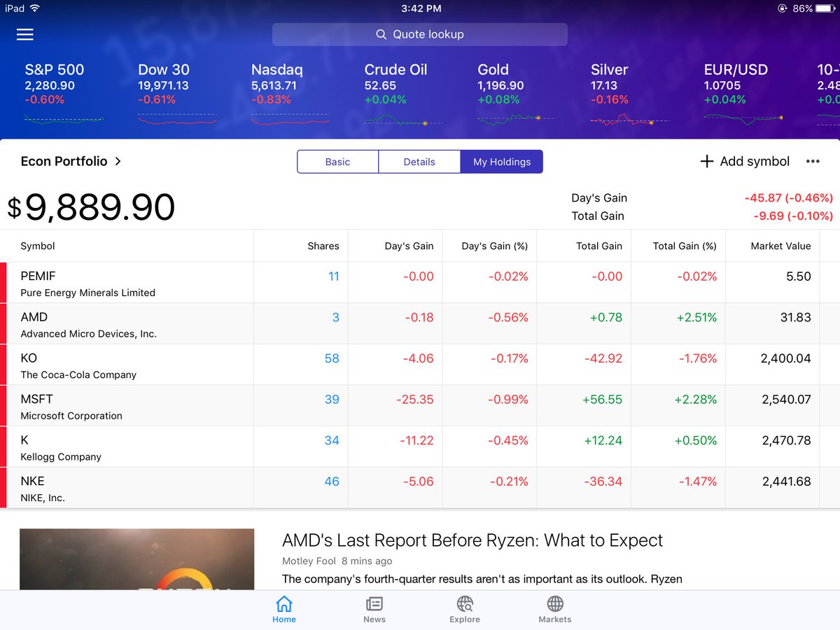Tap PEMIF shares count 11

tap(334, 276)
